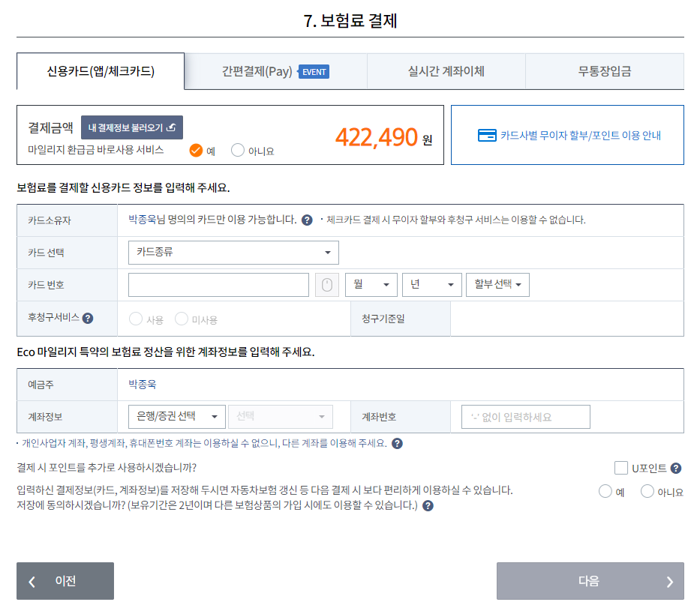The height and width of the screenshot is (608, 700).
Task: Open the 할부 선택 dropdown
Action: click(x=497, y=285)
